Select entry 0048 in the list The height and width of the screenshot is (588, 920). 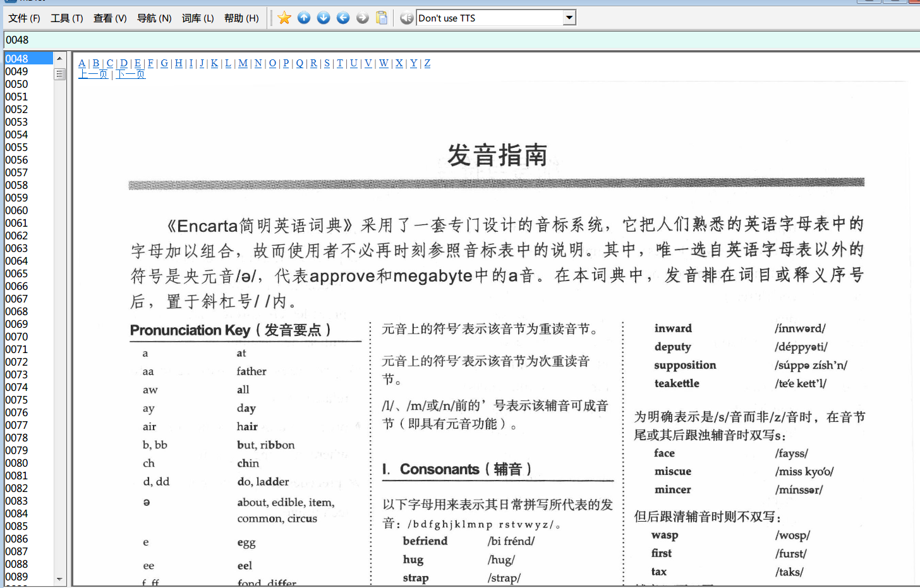(x=28, y=59)
